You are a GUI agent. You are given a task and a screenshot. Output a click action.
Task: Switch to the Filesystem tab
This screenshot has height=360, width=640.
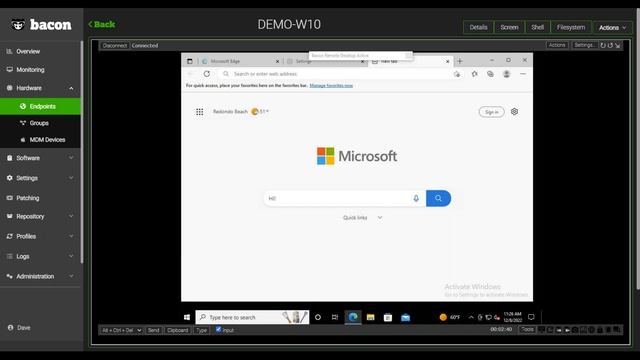coord(571,27)
